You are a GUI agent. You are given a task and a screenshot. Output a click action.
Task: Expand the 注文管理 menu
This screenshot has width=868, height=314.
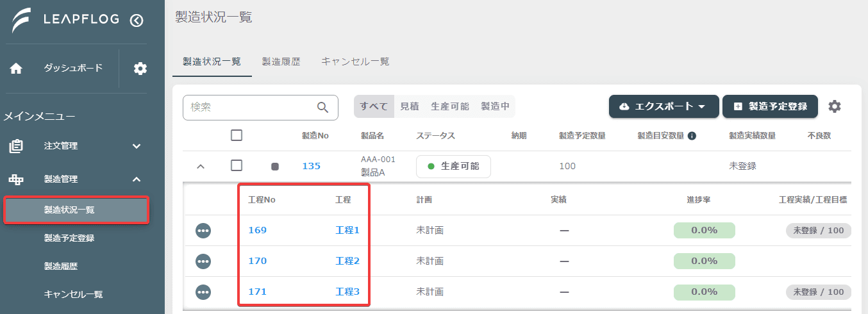(x=137, y=146)
